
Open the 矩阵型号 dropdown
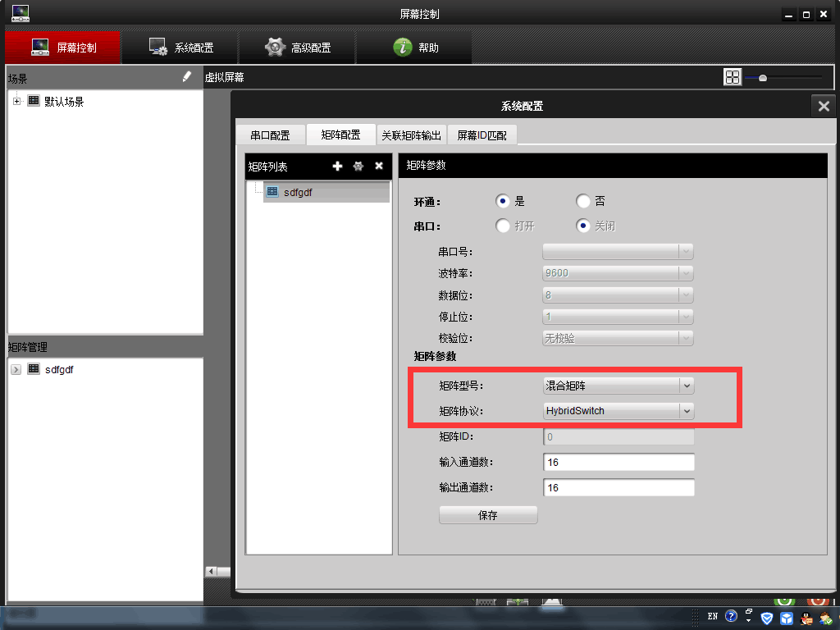click(x=687, y=385)
